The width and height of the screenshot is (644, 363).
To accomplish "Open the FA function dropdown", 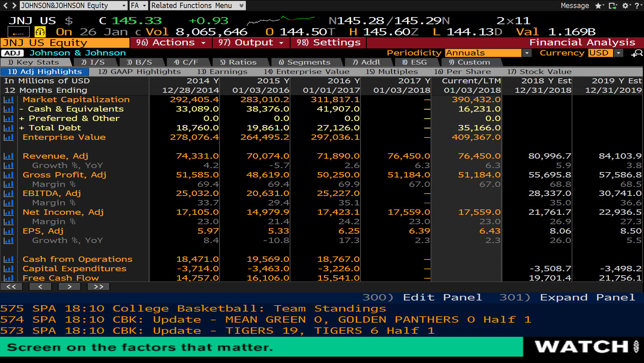I will [139, 6].
